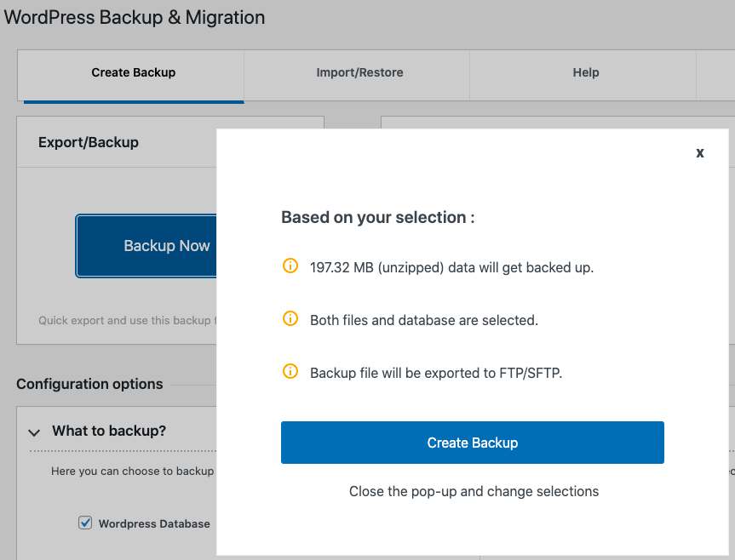The width and height of the screenshot is (735, 560).
Task: Click Backup file will be exported to FTP/SFTP
Action: click(436, 373)
